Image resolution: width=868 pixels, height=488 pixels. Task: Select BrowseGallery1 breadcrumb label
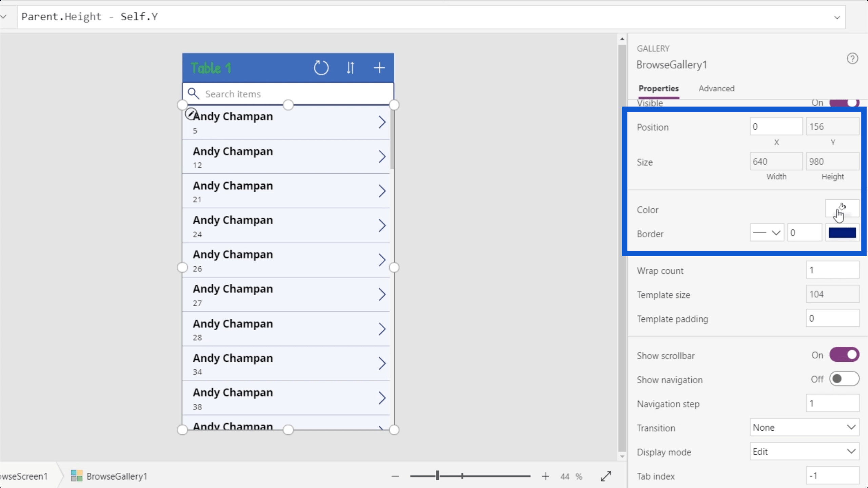[117, 476]
